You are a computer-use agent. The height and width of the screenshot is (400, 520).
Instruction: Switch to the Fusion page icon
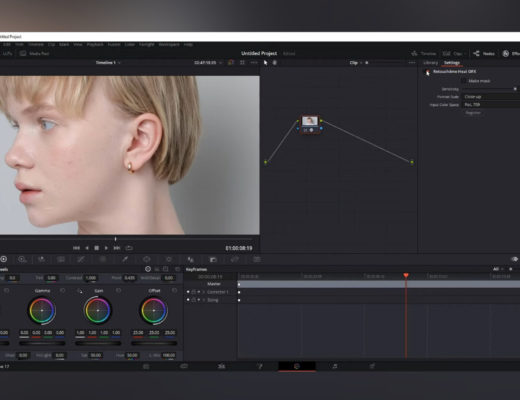pyautogui.click(x=259, y=366)
